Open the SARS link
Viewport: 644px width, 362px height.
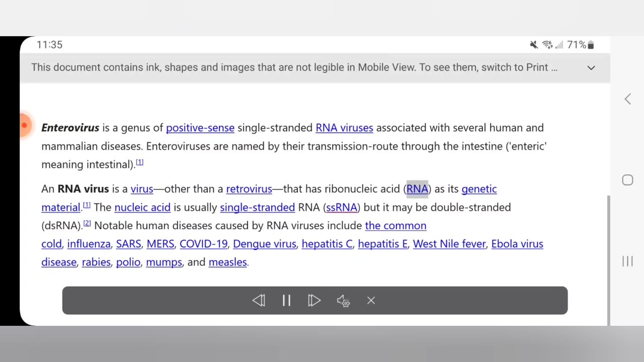(128, 244)
